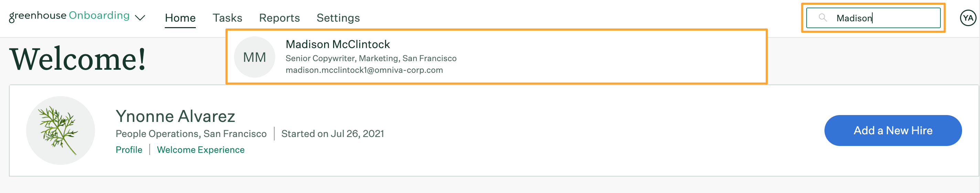980x193 pixels.
Task: Click the search magnifier icon
Action: click(x=822, y=18)
